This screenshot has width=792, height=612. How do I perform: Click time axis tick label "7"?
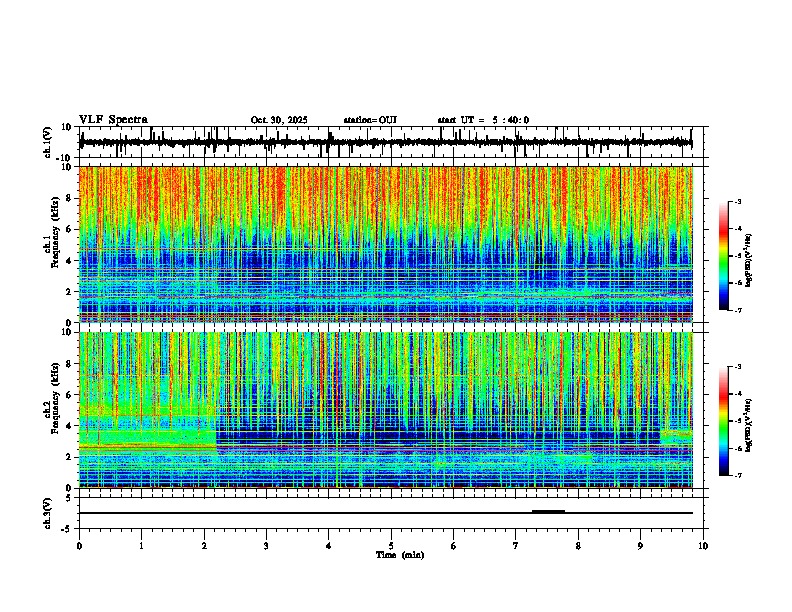(516, 546)
